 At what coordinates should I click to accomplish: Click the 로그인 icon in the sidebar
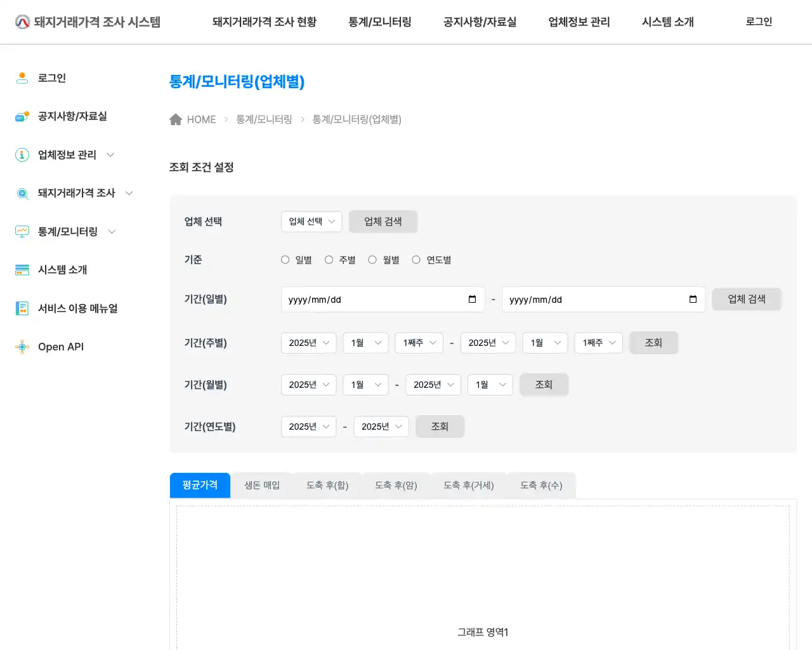tap(22, 77)
